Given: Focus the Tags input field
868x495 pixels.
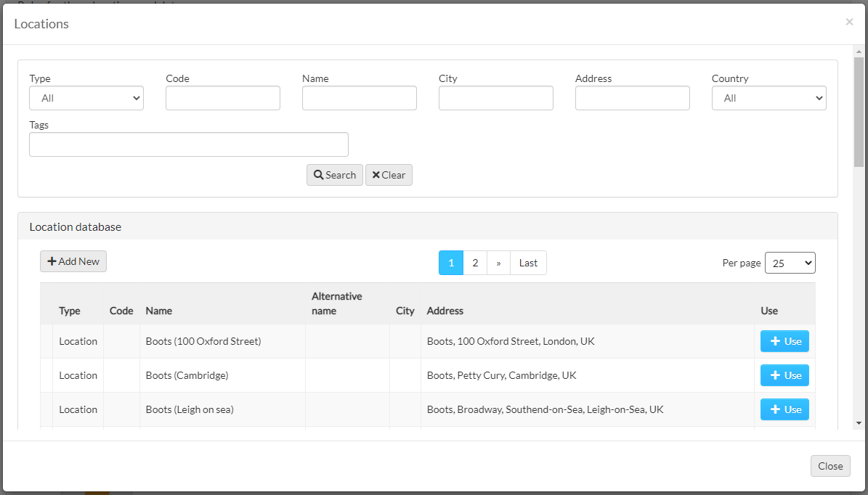Looking at the screenshot, I should coord(189,144).
